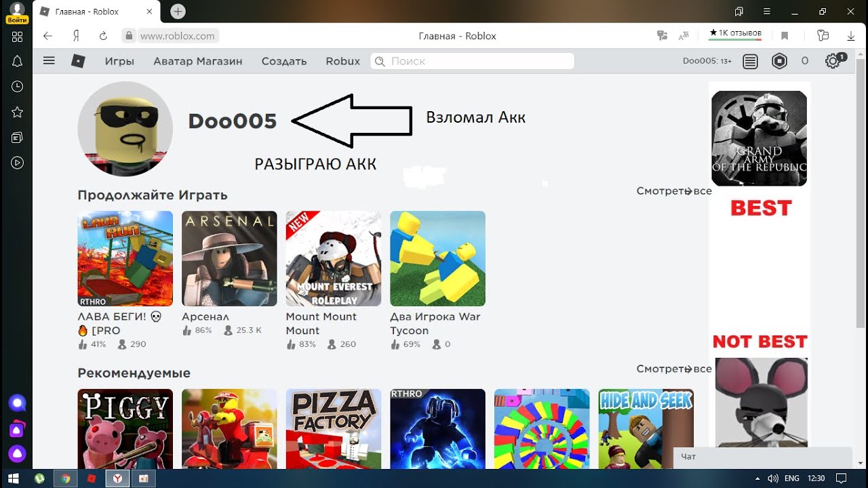Open the '1K отзывов' site reviews
Image resolution: width=868 pixels, height=488 pixels.
pos(736,33)
